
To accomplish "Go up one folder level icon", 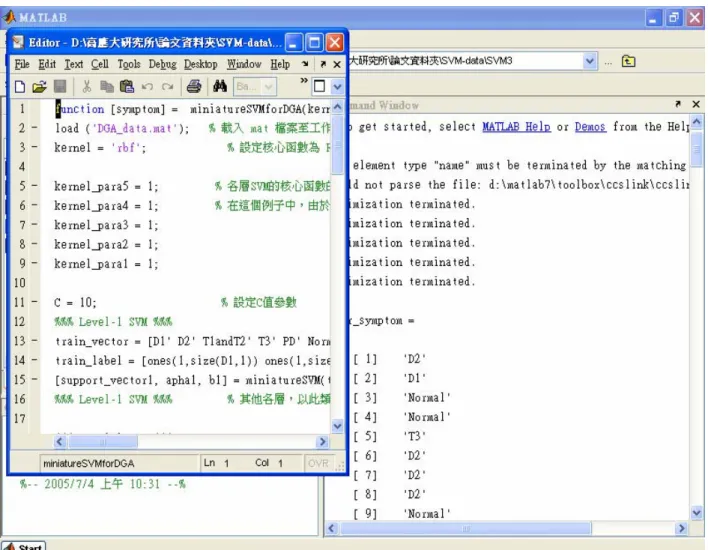I will point(629,61).
